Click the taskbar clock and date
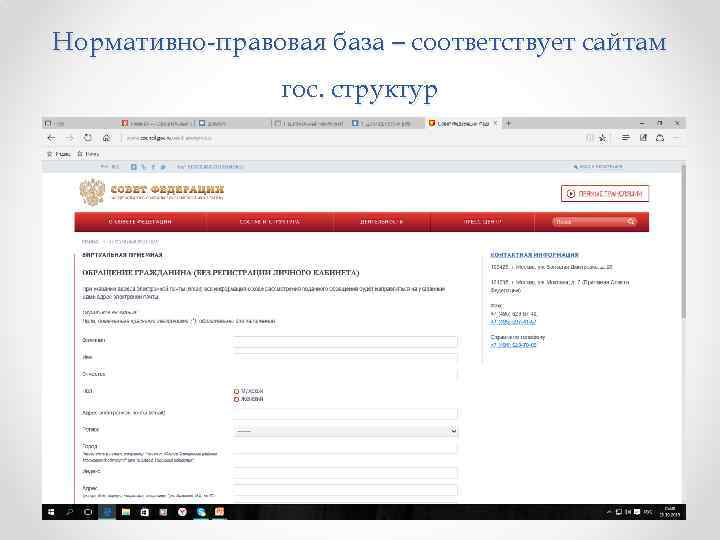The width and height of the screenshot is (720, 540). 669,512
